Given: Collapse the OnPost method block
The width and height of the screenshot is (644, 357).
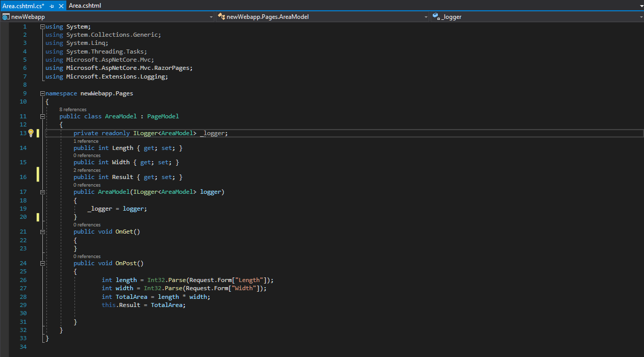Looking at the screenshot, I should coord(42,263).
